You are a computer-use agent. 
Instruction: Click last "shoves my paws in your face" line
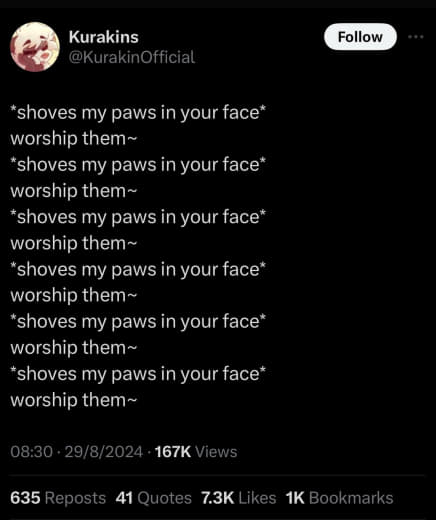[x=138, y=374]
